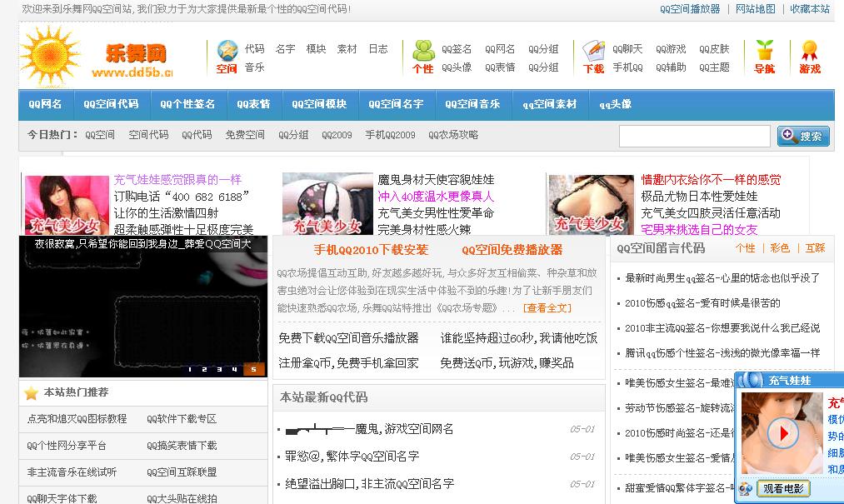The width and height of the screenshot is (844, 504).
Task: Click the 观看电影 button in the popup
Action: [784, 489]
